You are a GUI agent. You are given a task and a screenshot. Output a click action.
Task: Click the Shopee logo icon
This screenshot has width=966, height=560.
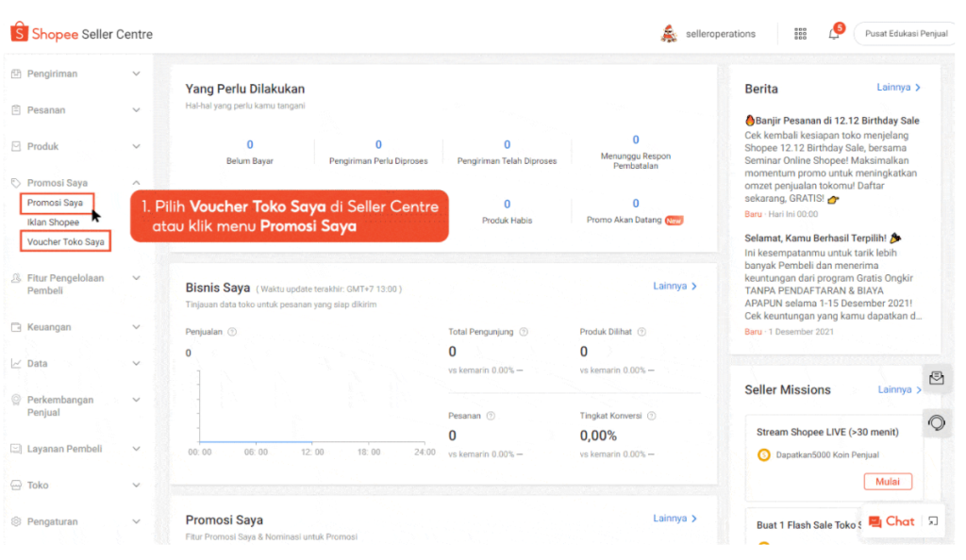point(19,32)
